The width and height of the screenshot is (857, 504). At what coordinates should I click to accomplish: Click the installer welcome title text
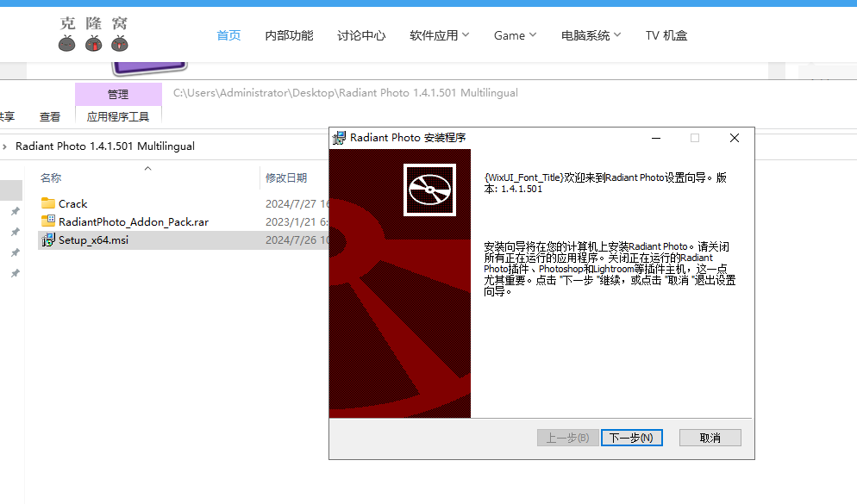(605, 183)
